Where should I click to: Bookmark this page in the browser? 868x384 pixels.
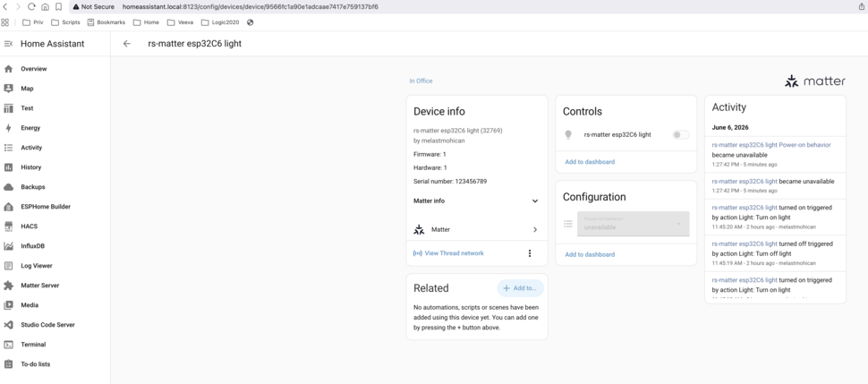coord(58,6)
